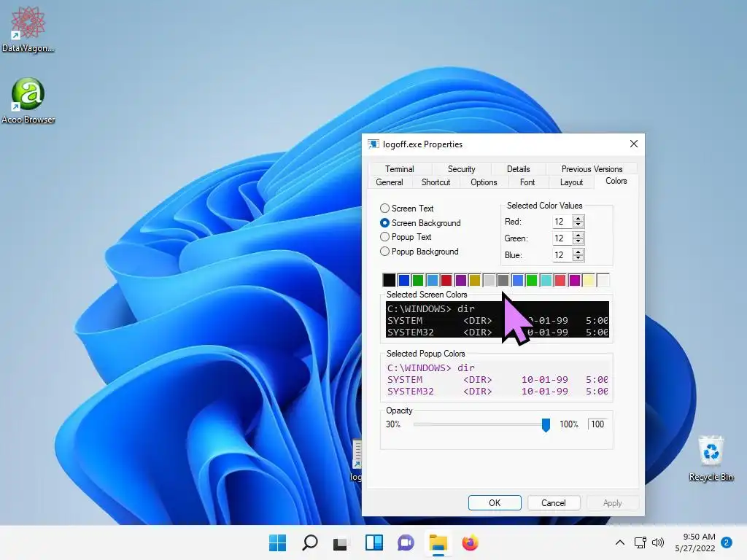Select the Colors tab
Screen dimensions: 747x560
pyautogui.click(x=616, y=181)
